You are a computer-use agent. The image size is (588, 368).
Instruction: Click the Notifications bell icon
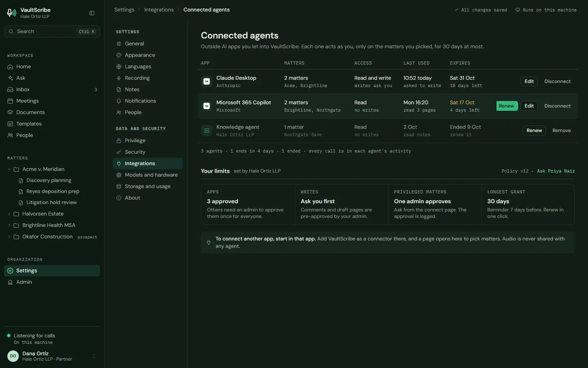click(x=119, y=101)
